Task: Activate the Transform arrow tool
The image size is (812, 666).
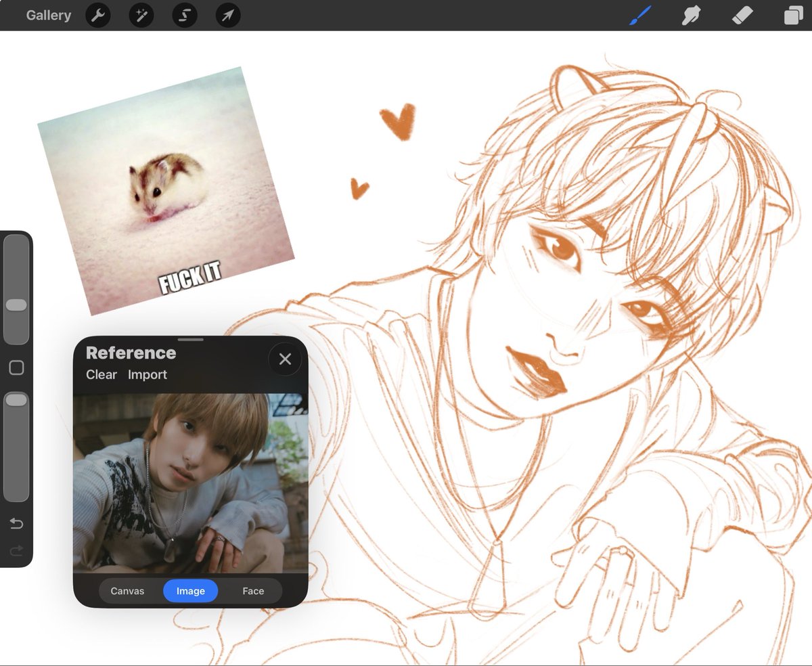Action: tap(228, 15)
